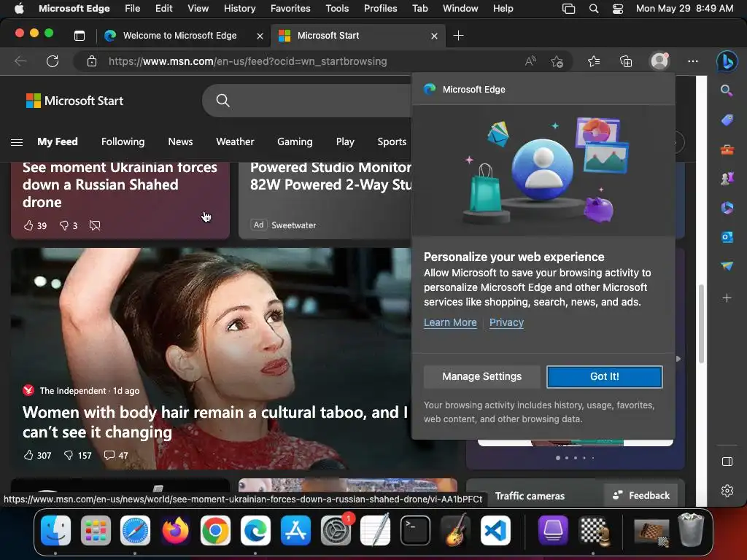This screenshot has height=560, width=747.
Task: Select the News feed tab
Action: [x=180, y=142]
